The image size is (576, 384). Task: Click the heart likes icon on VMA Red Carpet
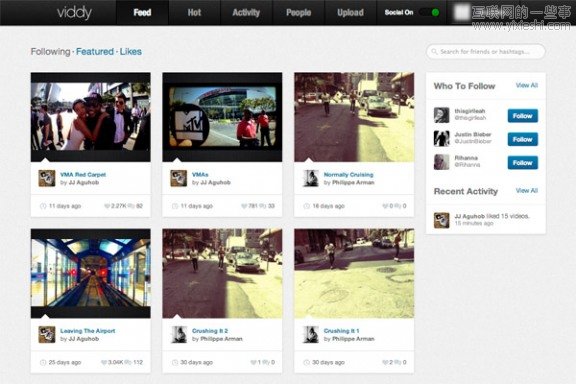(x=107, y=206)
